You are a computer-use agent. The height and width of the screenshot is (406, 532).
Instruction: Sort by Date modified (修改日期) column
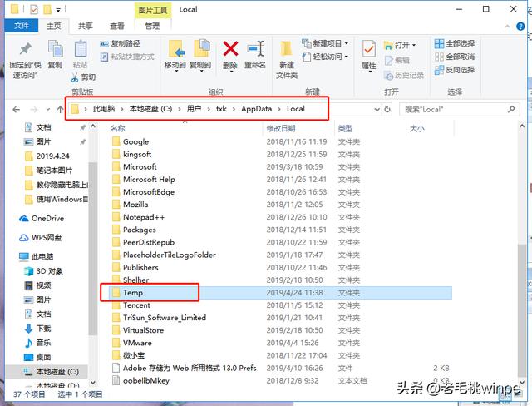[281, 128]
